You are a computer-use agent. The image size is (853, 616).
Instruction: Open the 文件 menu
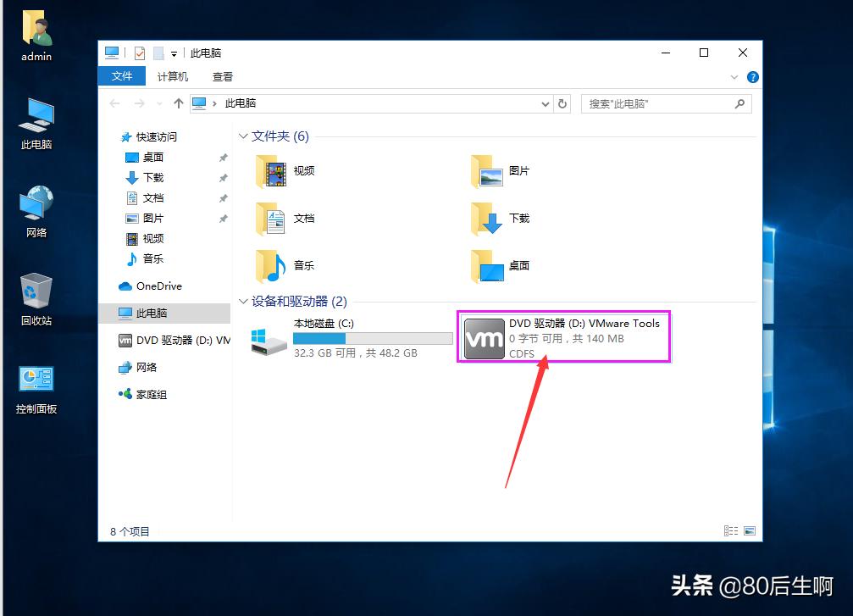pyautogui.click(x=121, y=76)
